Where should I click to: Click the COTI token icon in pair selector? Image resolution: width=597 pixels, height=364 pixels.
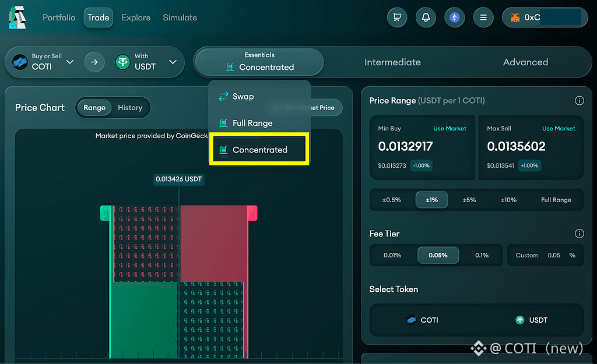(20, 62)
